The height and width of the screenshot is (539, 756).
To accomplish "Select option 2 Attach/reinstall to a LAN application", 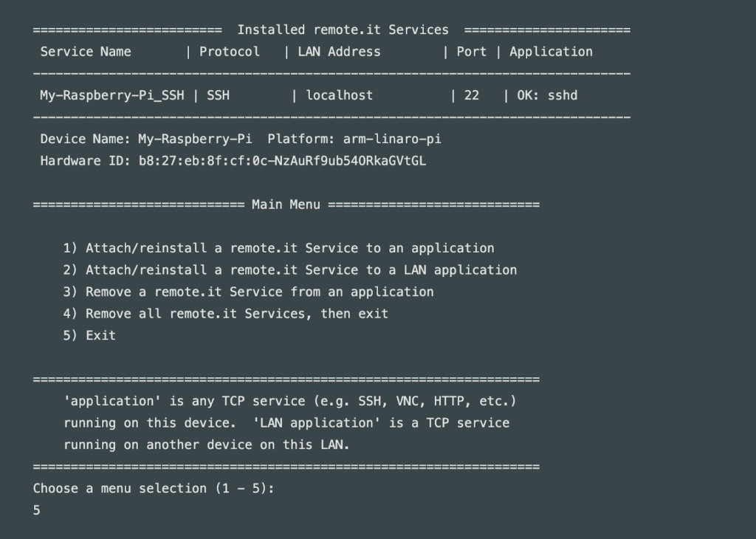I will 289,270.
